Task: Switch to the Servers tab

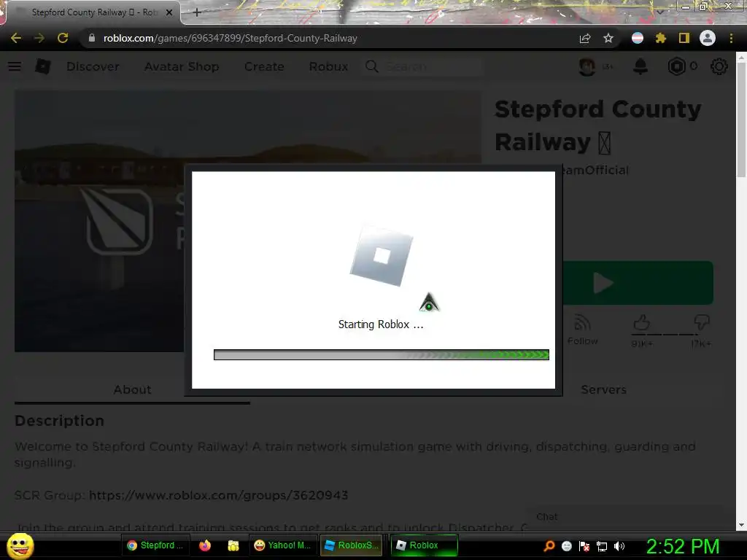Action: [x=603, y=389]
